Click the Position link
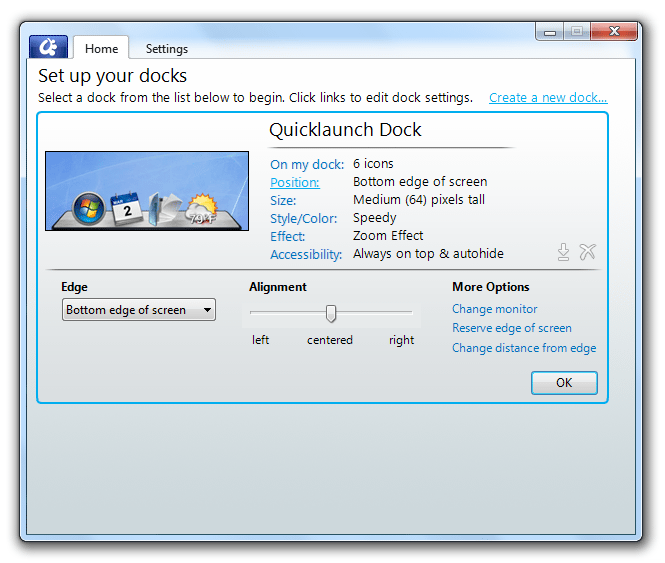This screenshot has height=563, width=665. 295,182
